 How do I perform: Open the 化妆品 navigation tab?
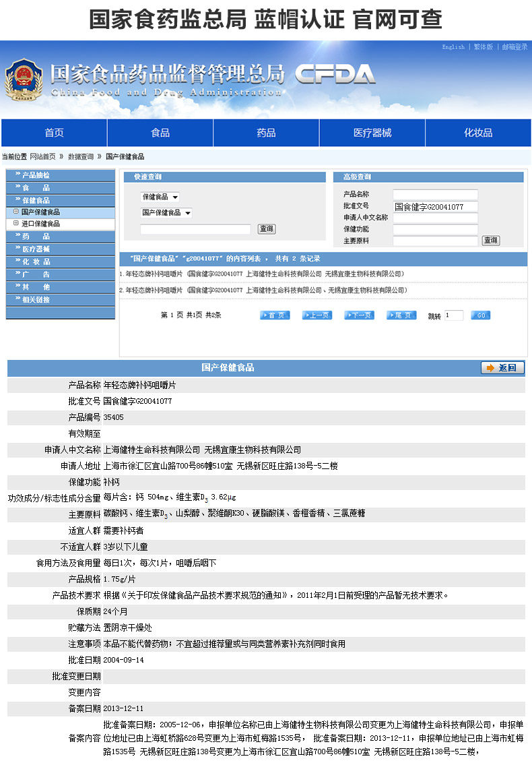pyautogui.click(x=478, y=133)
